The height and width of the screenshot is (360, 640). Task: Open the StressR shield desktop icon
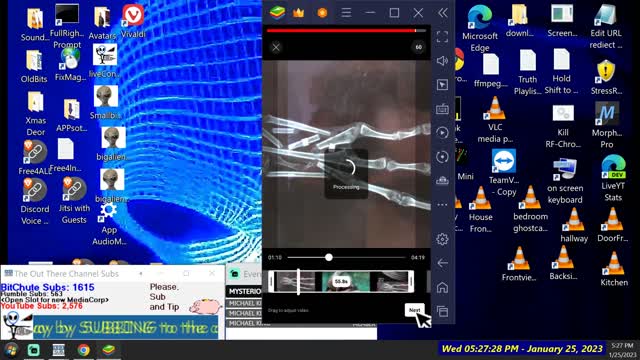[x=606, y=78]
